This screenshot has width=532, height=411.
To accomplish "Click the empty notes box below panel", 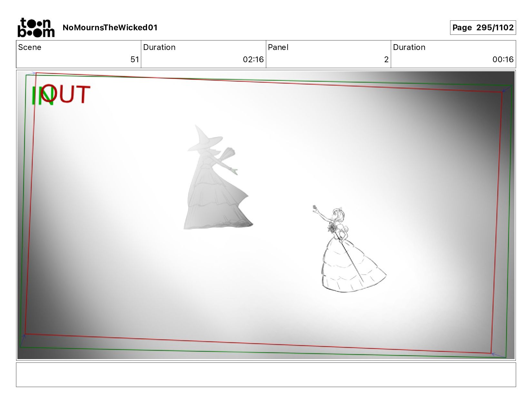I will 266,375.
